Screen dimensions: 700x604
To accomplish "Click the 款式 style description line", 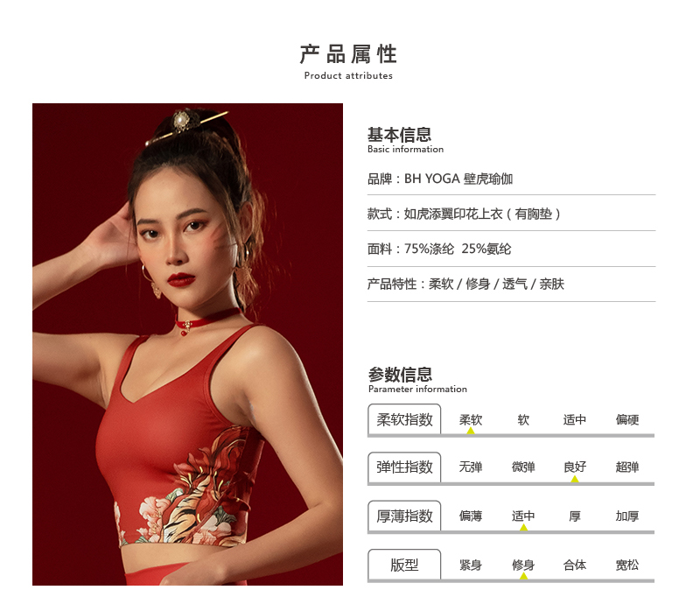I will pos(464,214).
